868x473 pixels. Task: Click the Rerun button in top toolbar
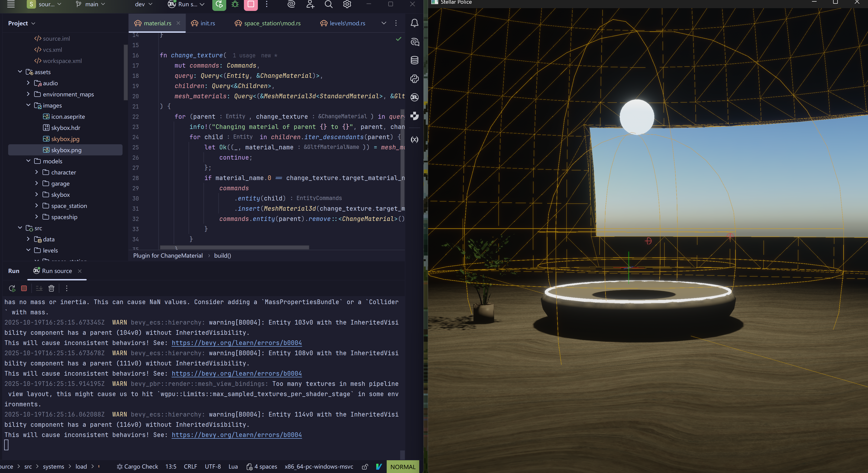pyautogui.click(x=219, y=4)
